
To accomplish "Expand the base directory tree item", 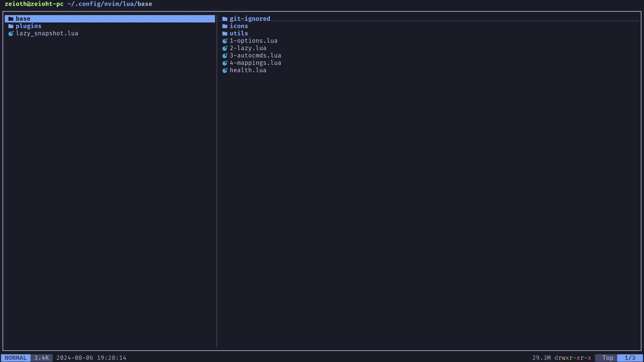I will pos(23,18).
